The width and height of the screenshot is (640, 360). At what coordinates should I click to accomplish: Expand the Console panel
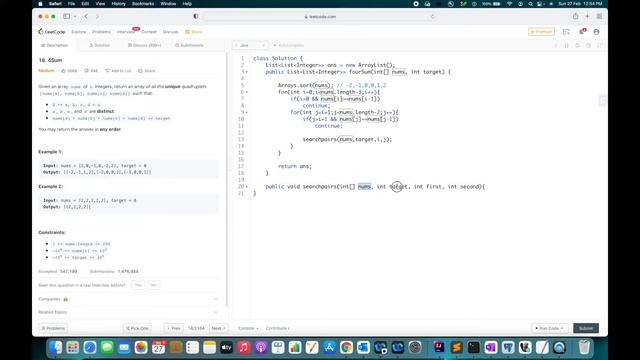pos(248,328)
